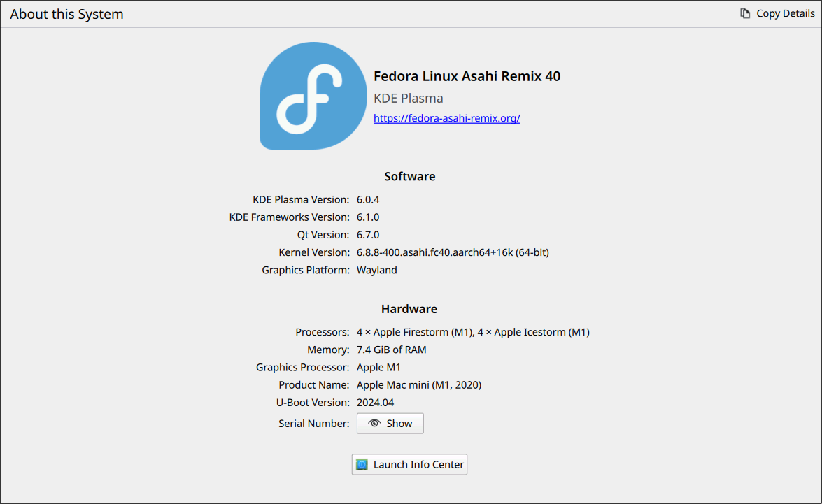This screenshot has height=504, width=822.
Task: Click the "Product Name:" label
Action: [314, 385]
